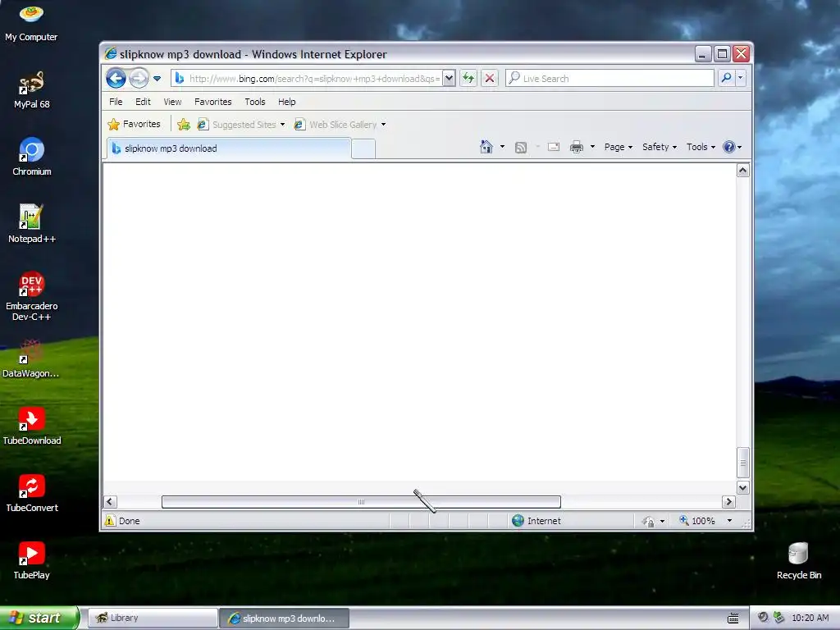Click the Home page icon

(x=486, y=147)
